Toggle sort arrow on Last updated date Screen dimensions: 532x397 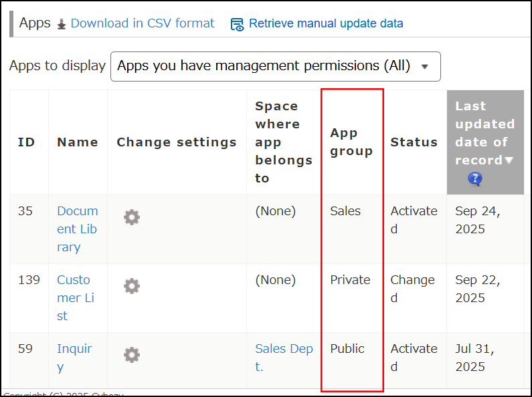[x=509, y=160]
